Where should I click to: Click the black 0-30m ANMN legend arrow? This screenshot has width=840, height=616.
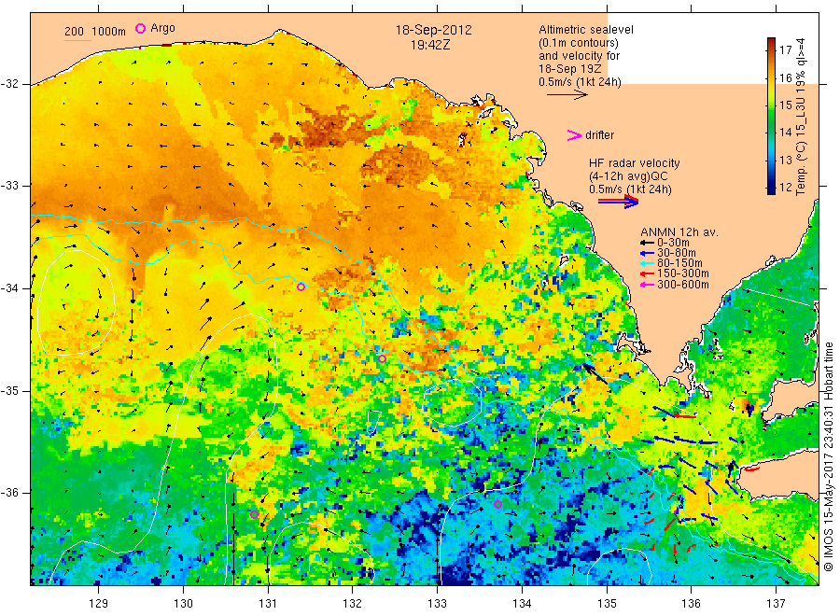tap(647, 243)
